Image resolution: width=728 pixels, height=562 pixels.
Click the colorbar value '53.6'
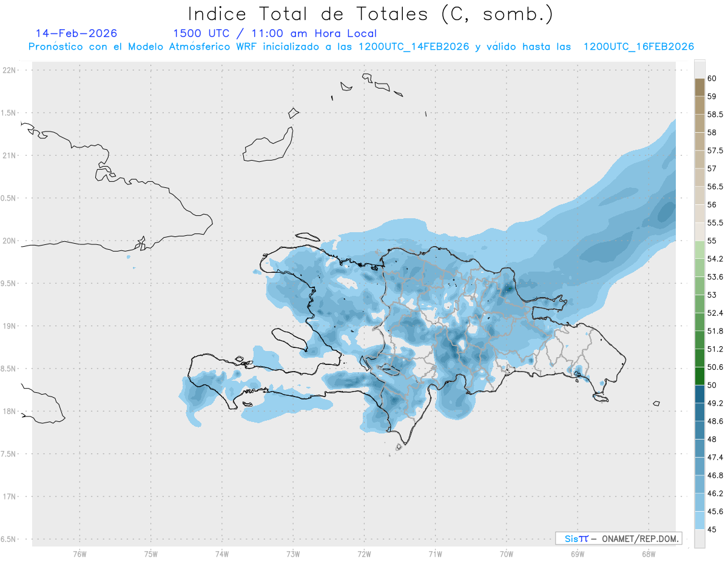coord(715,276)
